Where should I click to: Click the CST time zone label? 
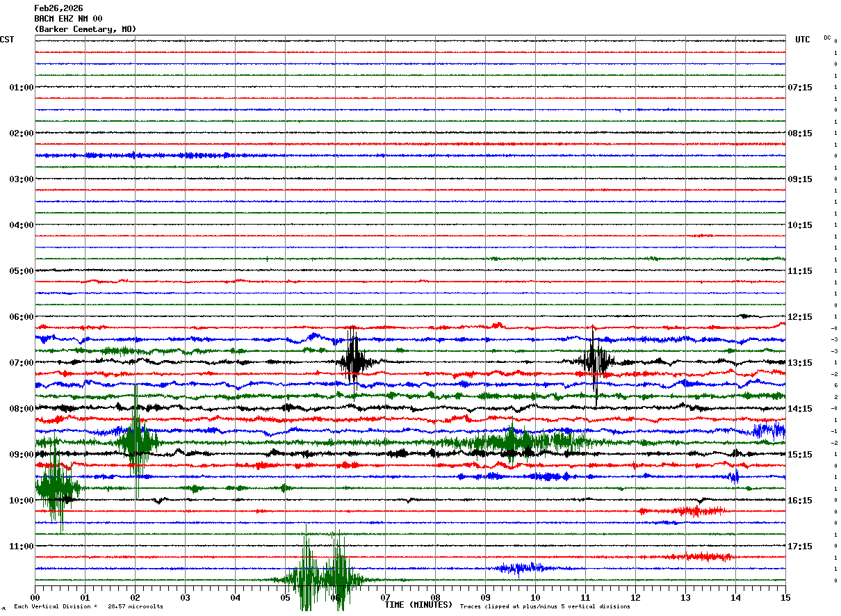[x=7, y=40]
